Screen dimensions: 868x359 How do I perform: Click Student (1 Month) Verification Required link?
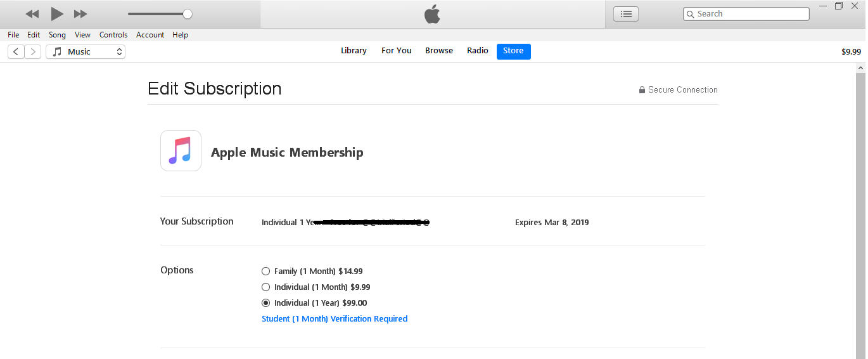pos(335,319)
